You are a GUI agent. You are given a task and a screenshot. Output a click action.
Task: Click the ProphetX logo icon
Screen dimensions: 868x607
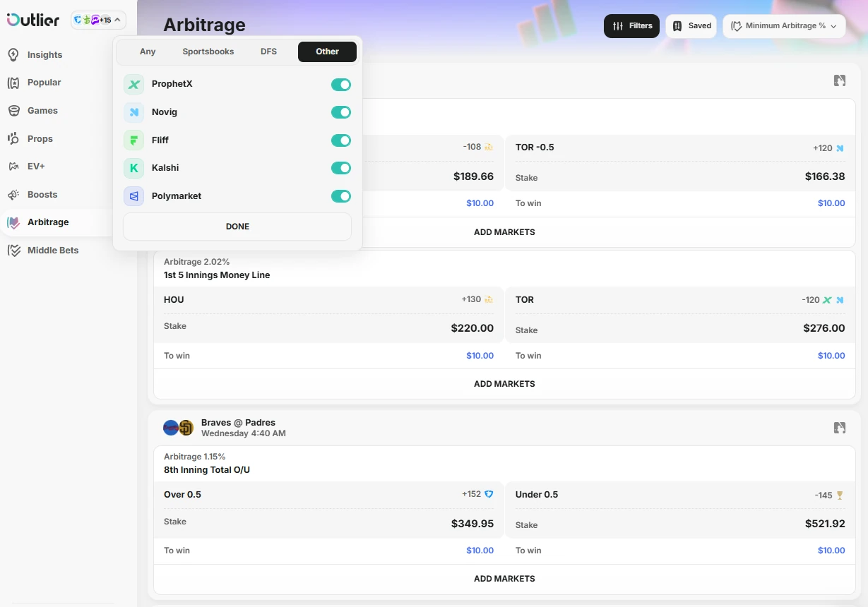click(133, 84)
